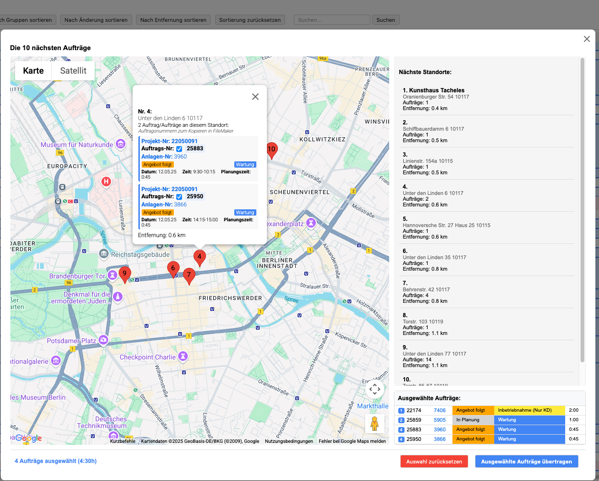599x481 pixels.
Task: Click Ausgewählte Aufträge übertragen button
Action: (x=526, y=462)
